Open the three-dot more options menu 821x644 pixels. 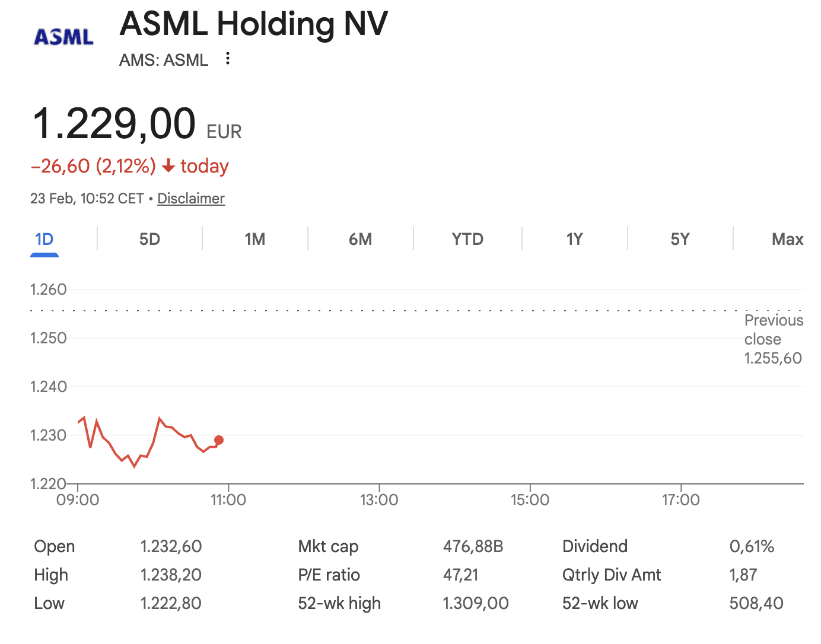[x=228, y=59]
